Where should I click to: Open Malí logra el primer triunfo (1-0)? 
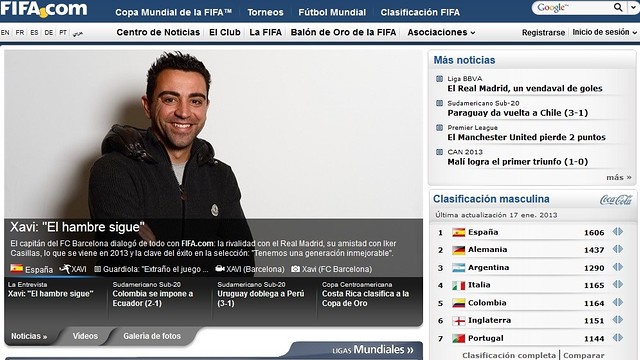pyautogui.click(x=518, y=162)
